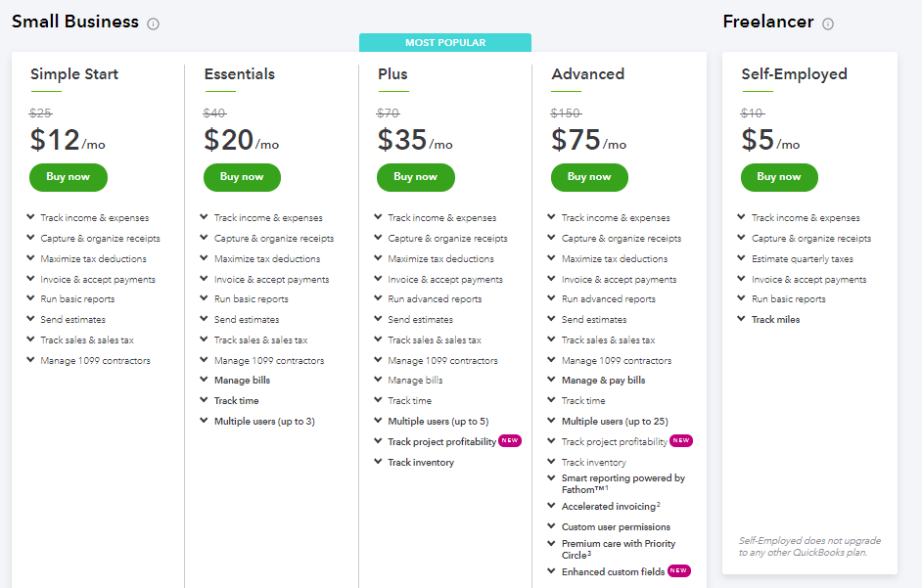The width and height of the screenshot is (922, 588).
Task: Click Advanced plan's Track project profitability NEW badge
Action: [681, 441]
